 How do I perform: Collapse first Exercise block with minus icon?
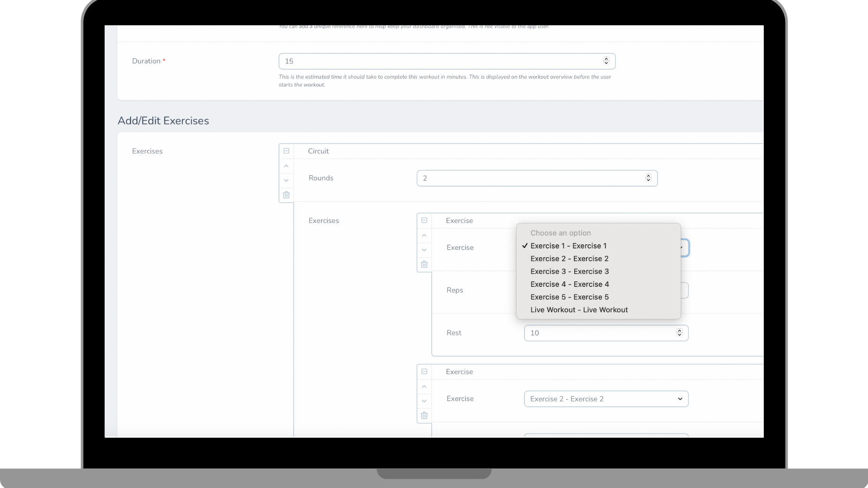coord(424,220)
